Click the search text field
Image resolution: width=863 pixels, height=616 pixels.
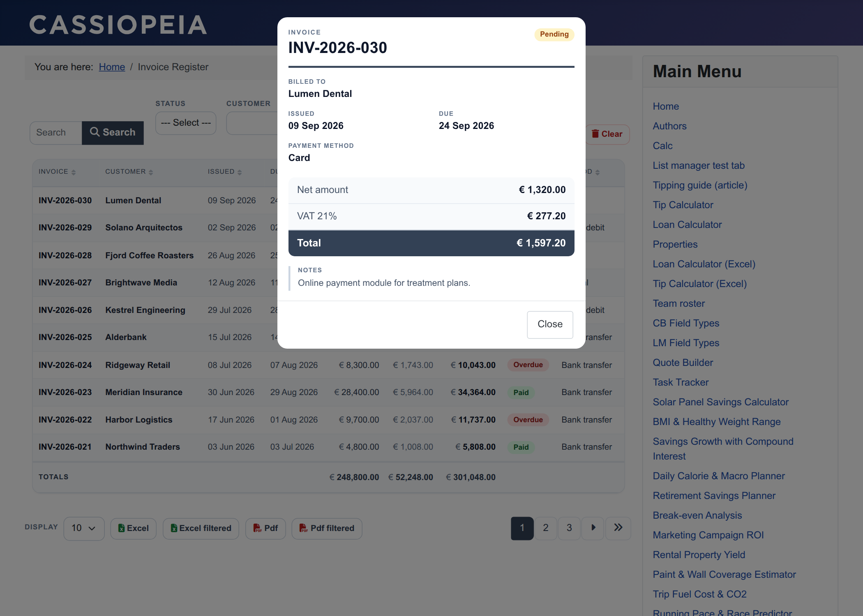click(56, 133)
